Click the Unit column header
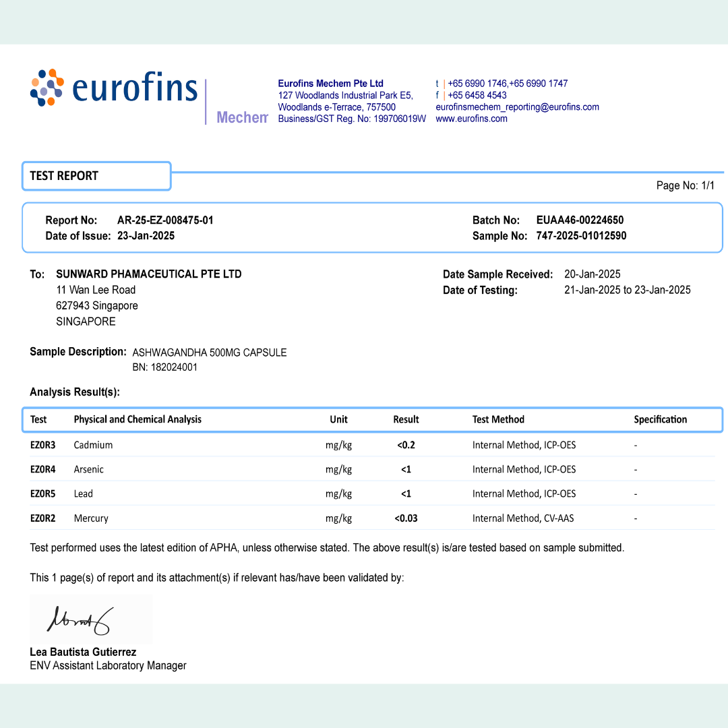This screenshot has width=728, height=728. tap(338, 419)
